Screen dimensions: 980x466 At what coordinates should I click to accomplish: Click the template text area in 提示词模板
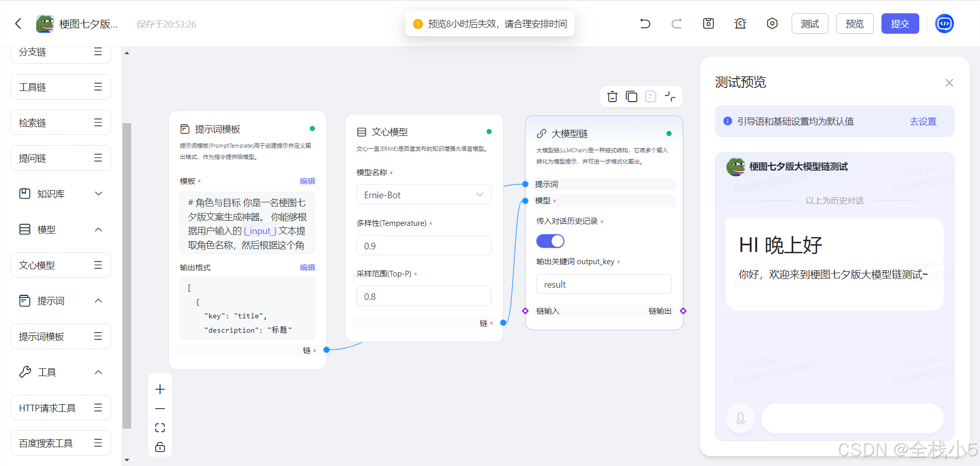coord(247,224)
